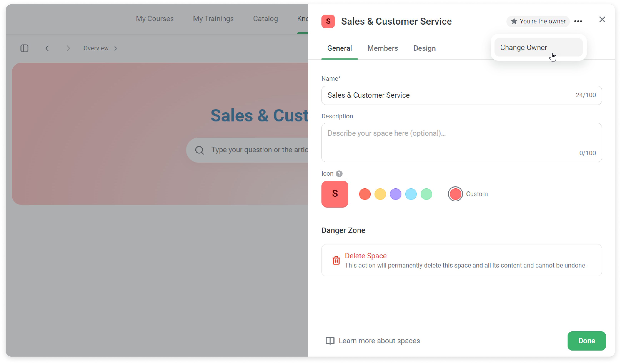Open Learn more about spaces link
Viewport: 621px width, 364px height.
click(x=379, y=341)
